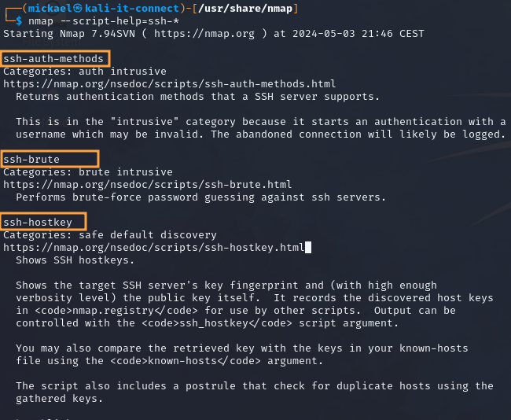Click the dollar sign prompt symbol
Image resolution: width=511 pixels, height=420 pixels.
point(20,21)
